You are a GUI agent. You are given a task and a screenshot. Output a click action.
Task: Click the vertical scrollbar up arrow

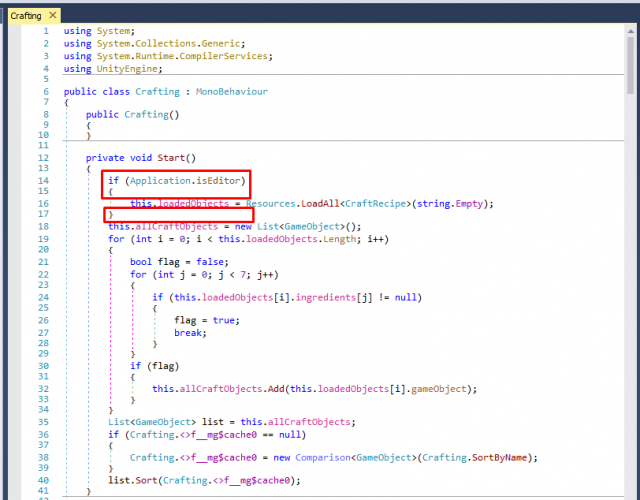(x=631, y=32)
